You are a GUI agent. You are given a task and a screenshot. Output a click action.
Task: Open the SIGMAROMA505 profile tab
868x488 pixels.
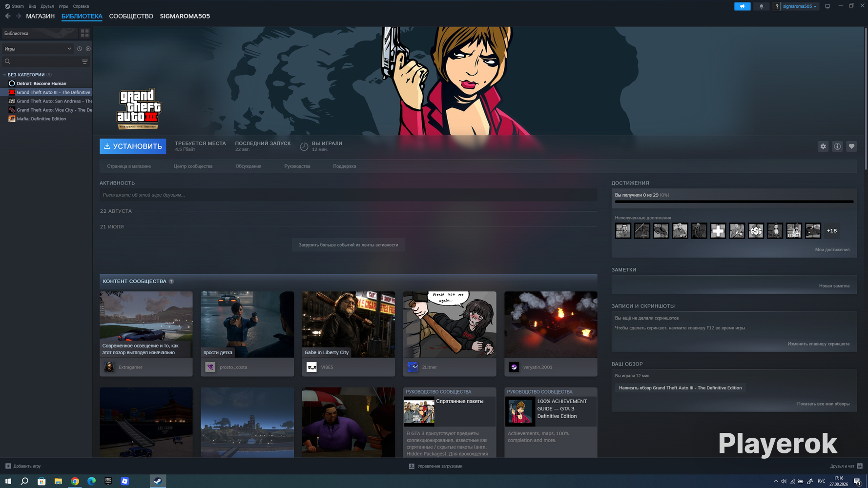[185, 16]
